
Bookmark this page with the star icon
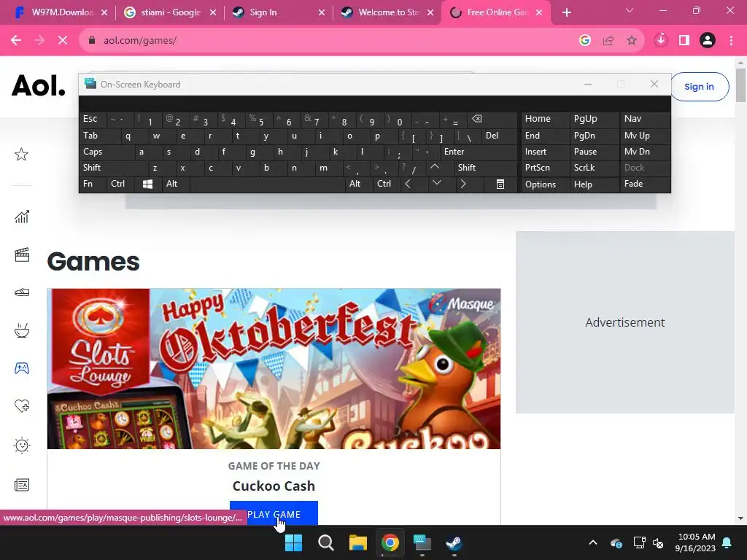coord(631,41)
